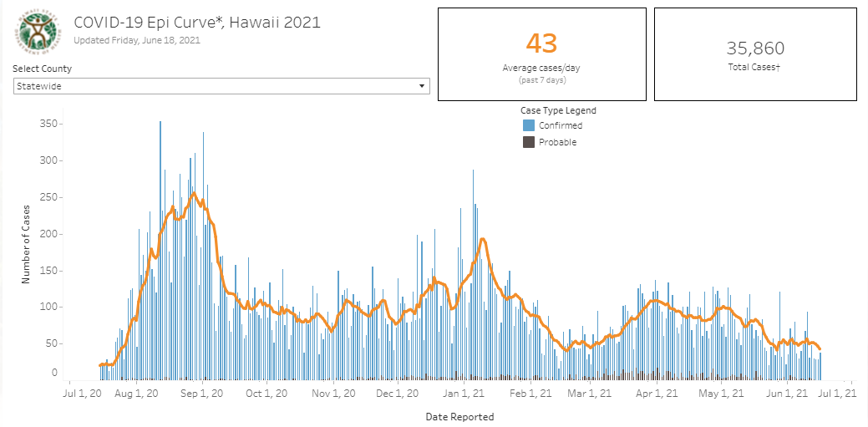The width and height of the screenshot is (868, 427).
Task: Click the COVID-19 Epi Curve title
Action: [x=197, y=23]
